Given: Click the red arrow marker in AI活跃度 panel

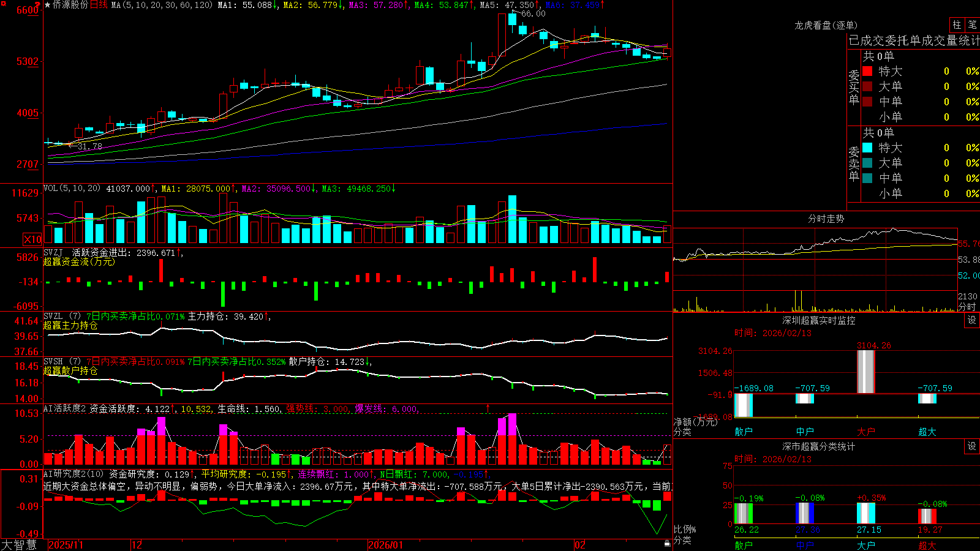Looking at the screenshot, I should tap(488, 408).
